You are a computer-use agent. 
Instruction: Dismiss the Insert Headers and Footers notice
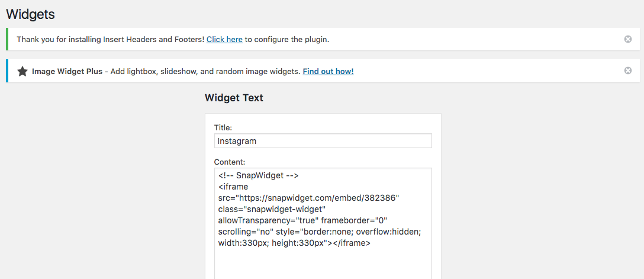628,39
